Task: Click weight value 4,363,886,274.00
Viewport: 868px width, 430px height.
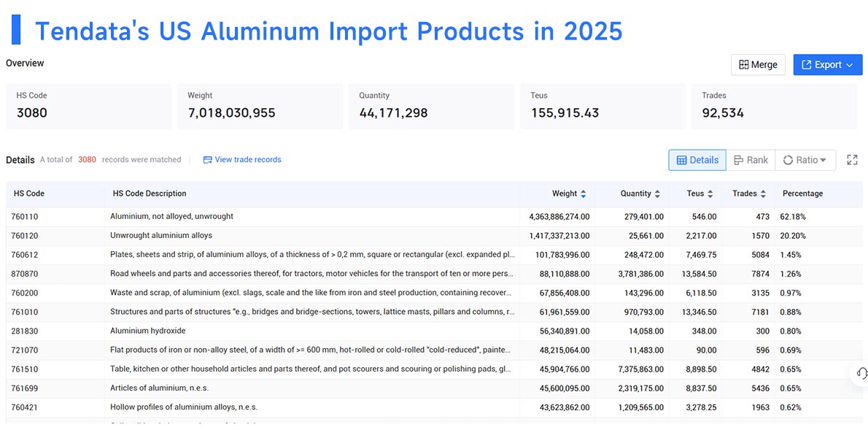Action: (x=559, y=217)
